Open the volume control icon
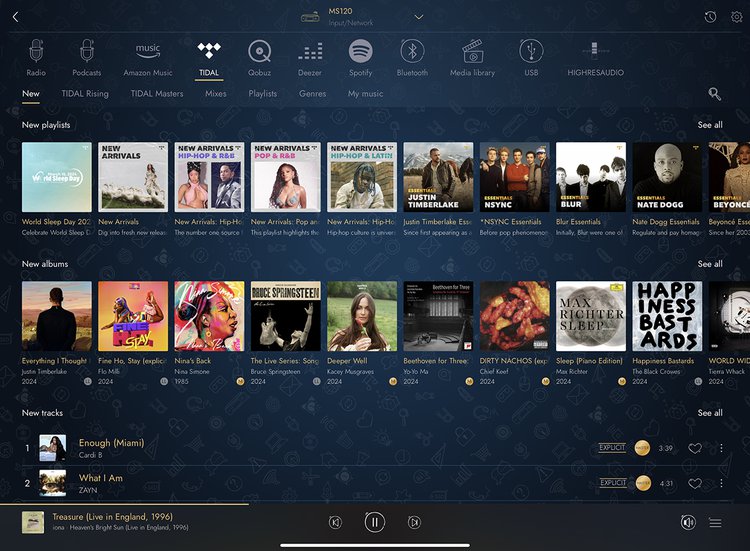 [x=688, y=522]
